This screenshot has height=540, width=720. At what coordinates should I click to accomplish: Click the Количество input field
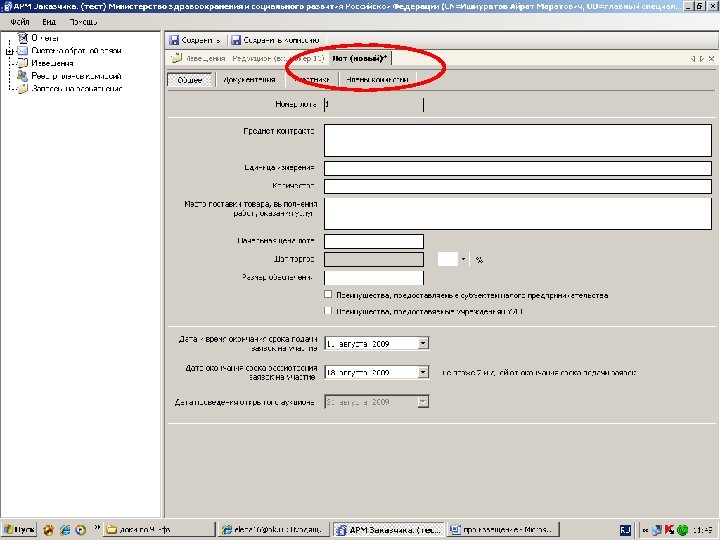point(518,186)
